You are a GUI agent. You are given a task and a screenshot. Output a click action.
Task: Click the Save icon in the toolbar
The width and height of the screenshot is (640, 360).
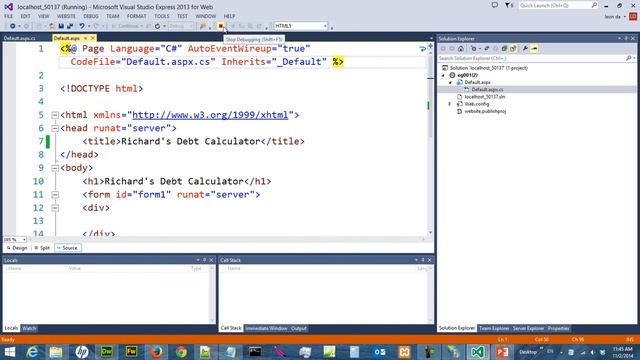pyautogui.click(x=61, y=26)
